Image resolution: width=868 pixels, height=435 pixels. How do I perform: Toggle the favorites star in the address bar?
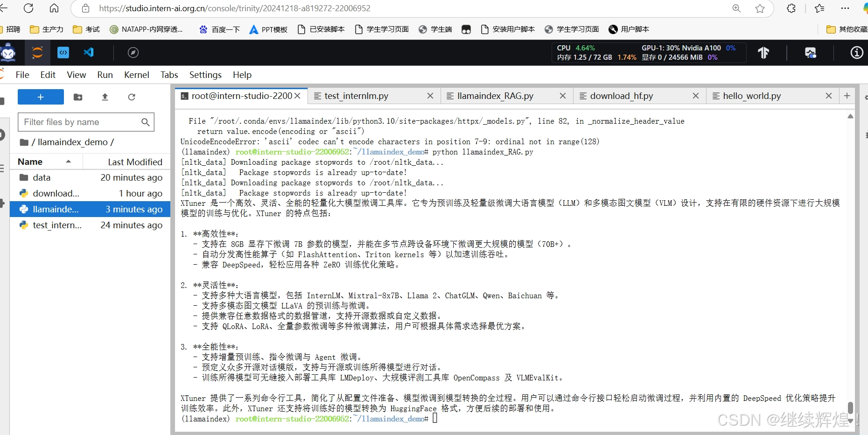pyautogui.click(x=760, y=8)
